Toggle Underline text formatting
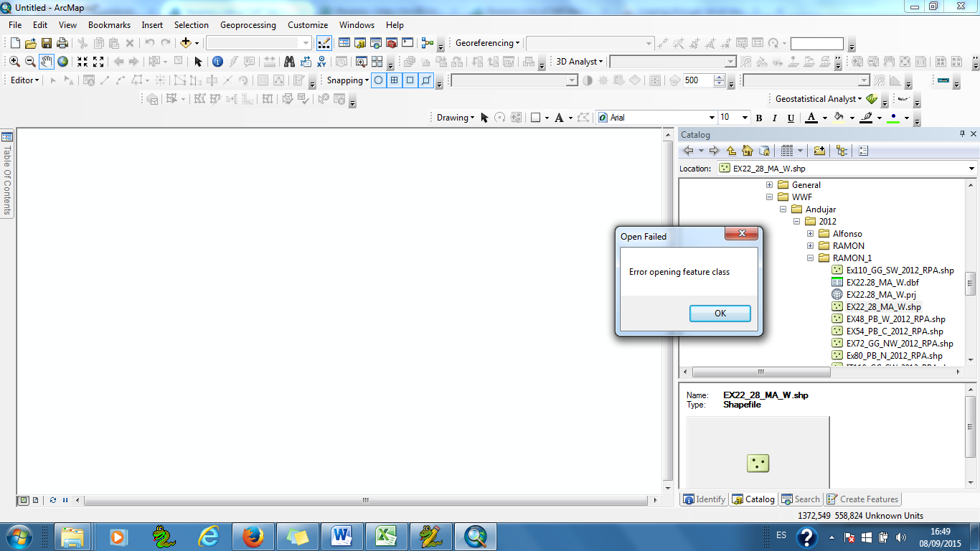980x551 pixels. tap(791, 118)
